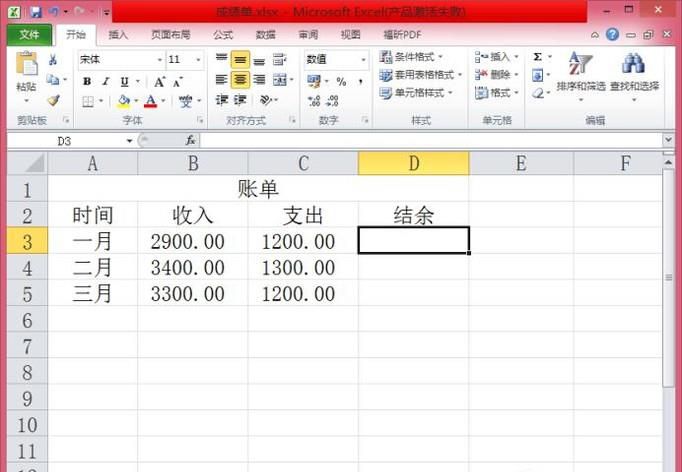Click the Decrease Font Size icon
The height and width of the screenshot is (472, 682).
coord(178,82)
